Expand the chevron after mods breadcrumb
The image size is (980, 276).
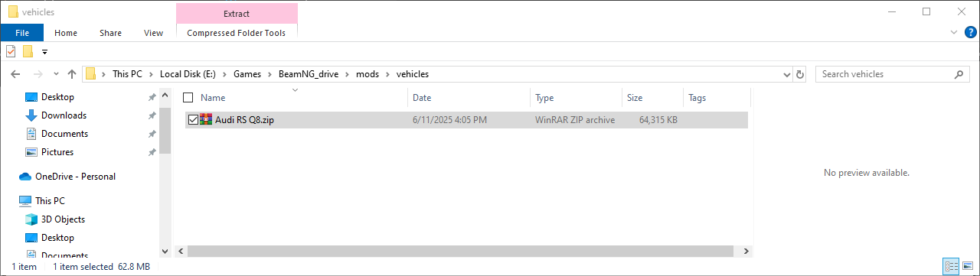coord(387,74)
